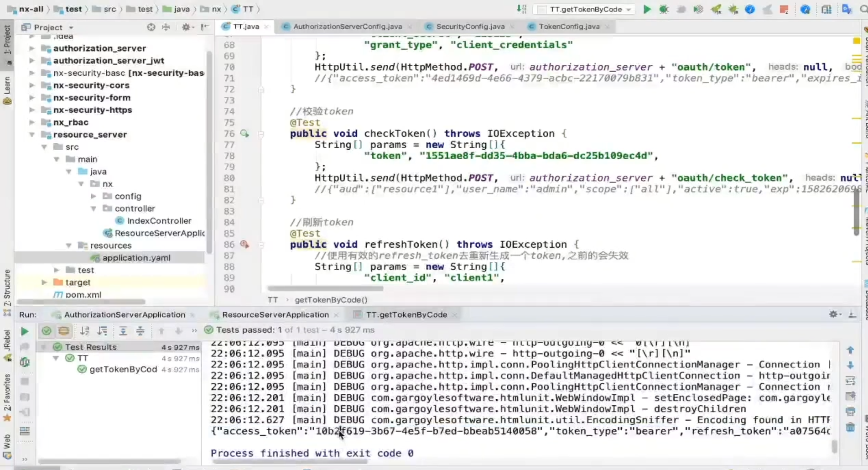Open the Structure tool window
This screenshot has width=868, height=470.
[7, 292]
